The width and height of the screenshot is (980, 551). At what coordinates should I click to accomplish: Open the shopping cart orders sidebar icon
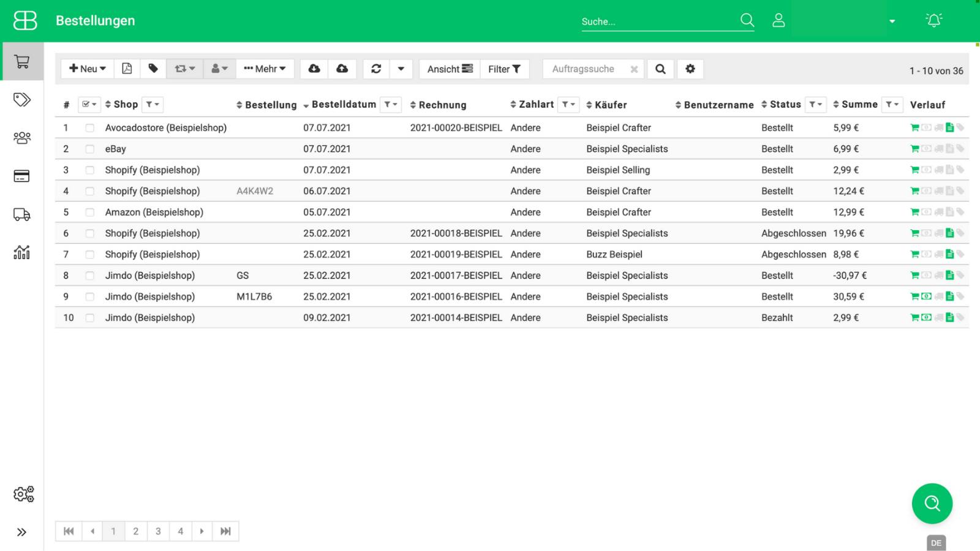point(22,62)
